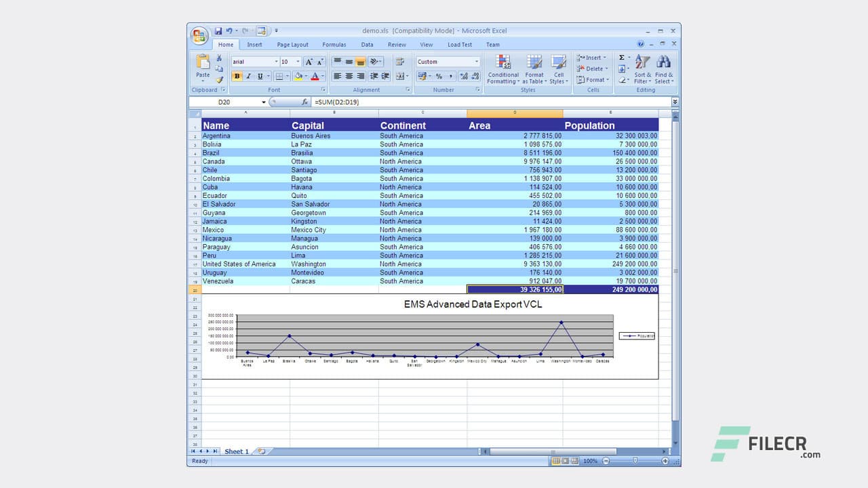Click the Format as Table icon

click(x=534, y=71)
